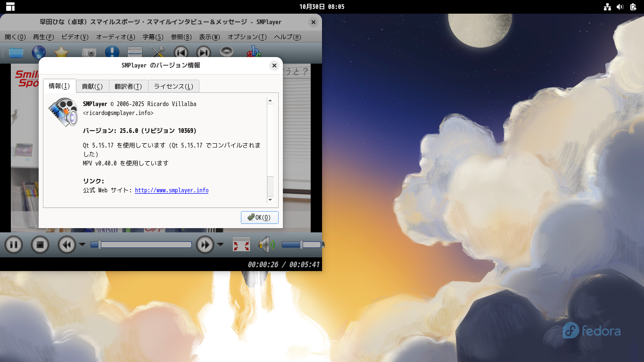Open the Activities overview icon
Screen dimensions: 644x362
10,7
